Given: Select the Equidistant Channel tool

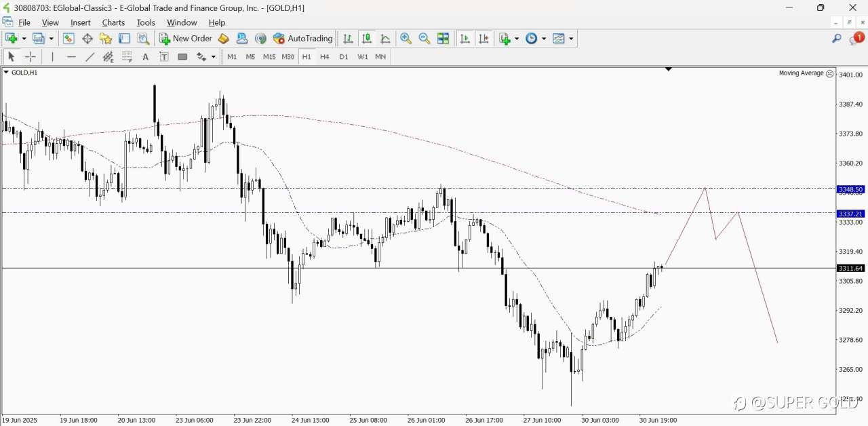Looking at the screenshot, I should pos(108,57).
